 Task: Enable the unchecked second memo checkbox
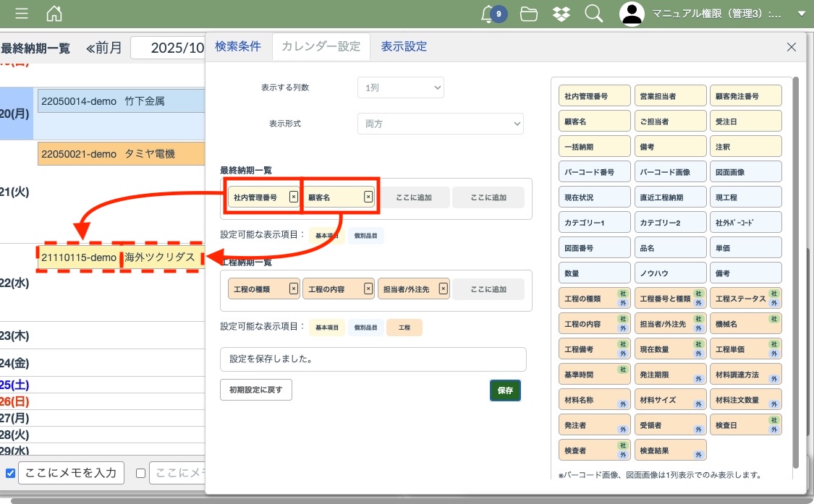140,474
